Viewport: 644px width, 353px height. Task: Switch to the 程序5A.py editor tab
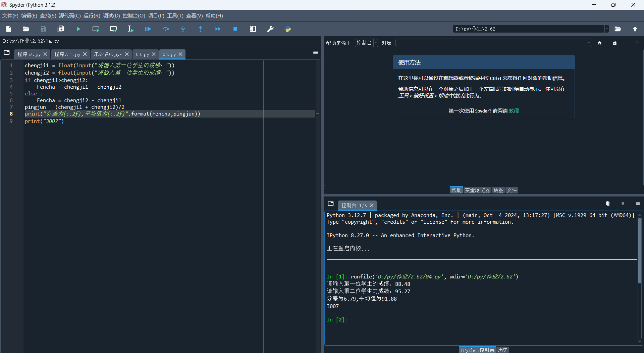pos(29,54)
